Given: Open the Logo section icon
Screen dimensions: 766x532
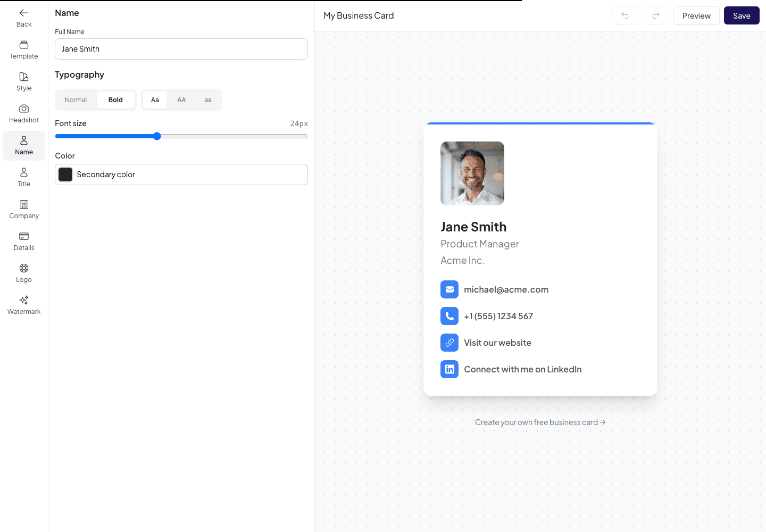Looking at the screenshot, I should (24, 268).
